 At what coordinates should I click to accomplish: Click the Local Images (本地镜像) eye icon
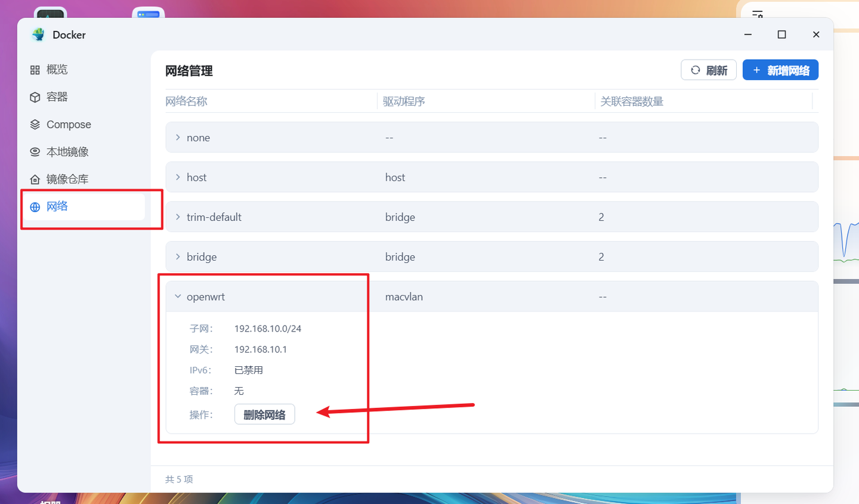coord(35,151)
